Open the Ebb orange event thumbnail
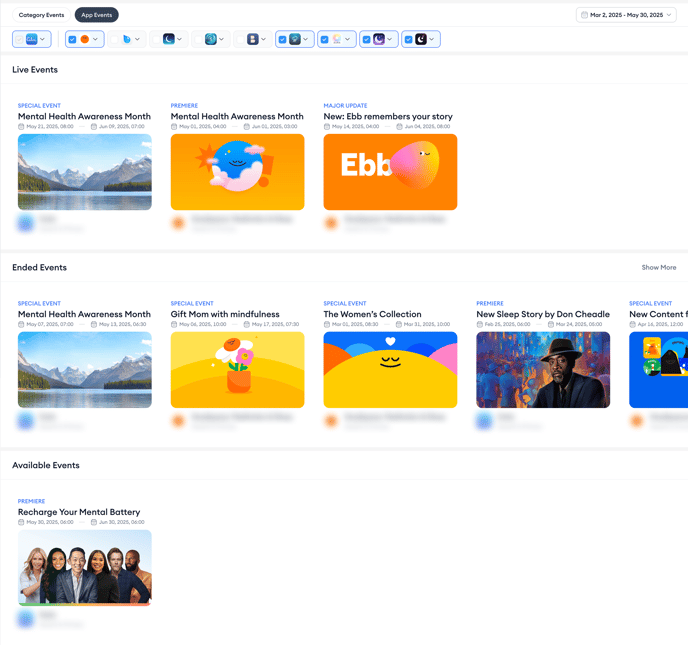Image resolution: width=688 pixels, height=645 pixels. pyautogui.click(x=390, y=172)
